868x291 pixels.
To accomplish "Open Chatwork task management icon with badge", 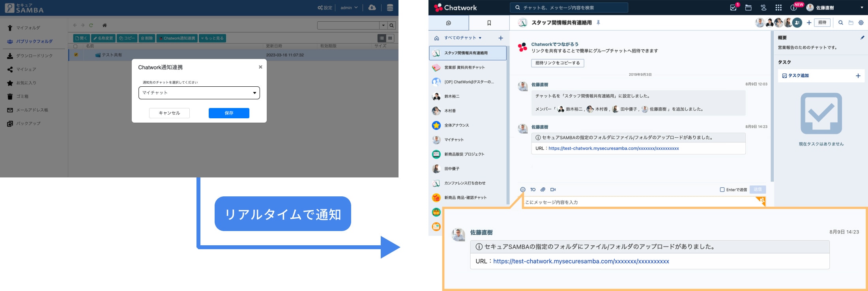I will 733,7.
